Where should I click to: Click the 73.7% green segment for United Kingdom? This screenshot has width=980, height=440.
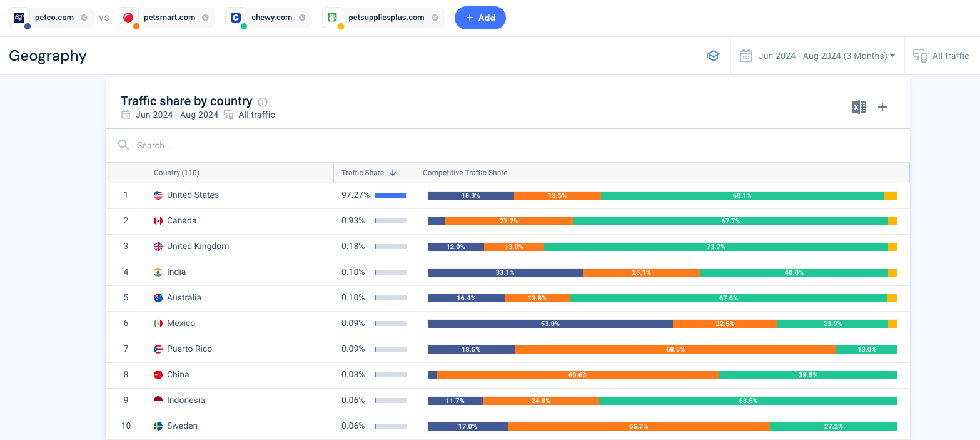pos(715,247)
